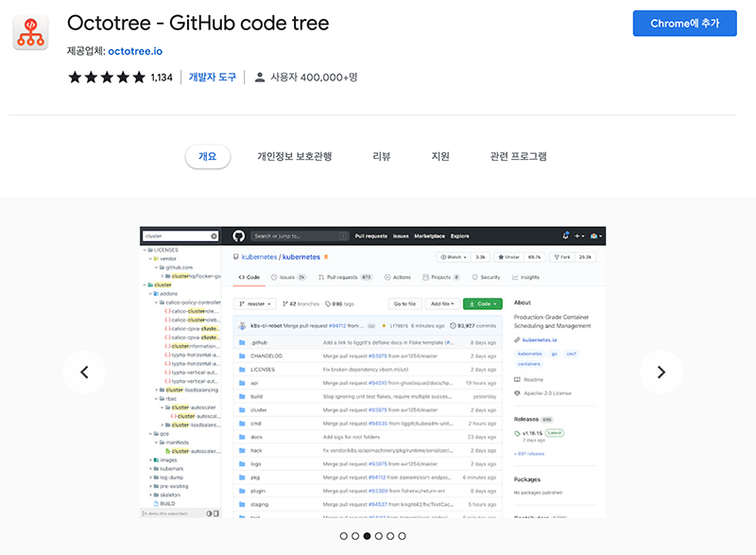Open the 리뷰 tab
Viewport: 756px width, 555px height.
382,156
